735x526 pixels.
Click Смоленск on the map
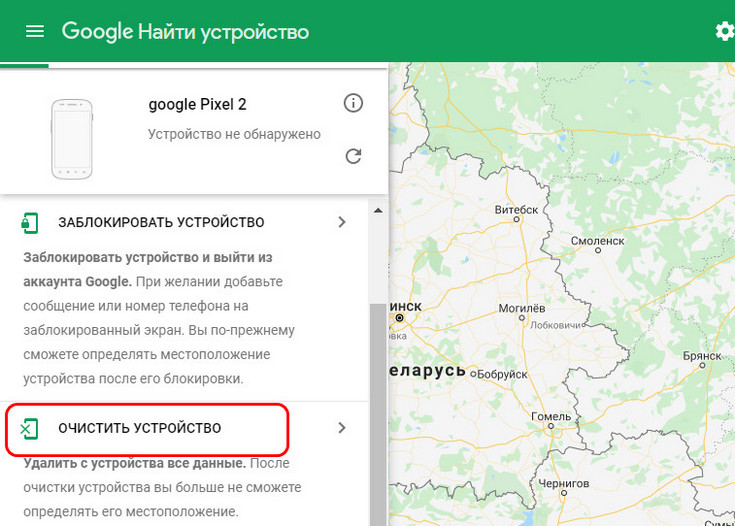click(597, 241)
